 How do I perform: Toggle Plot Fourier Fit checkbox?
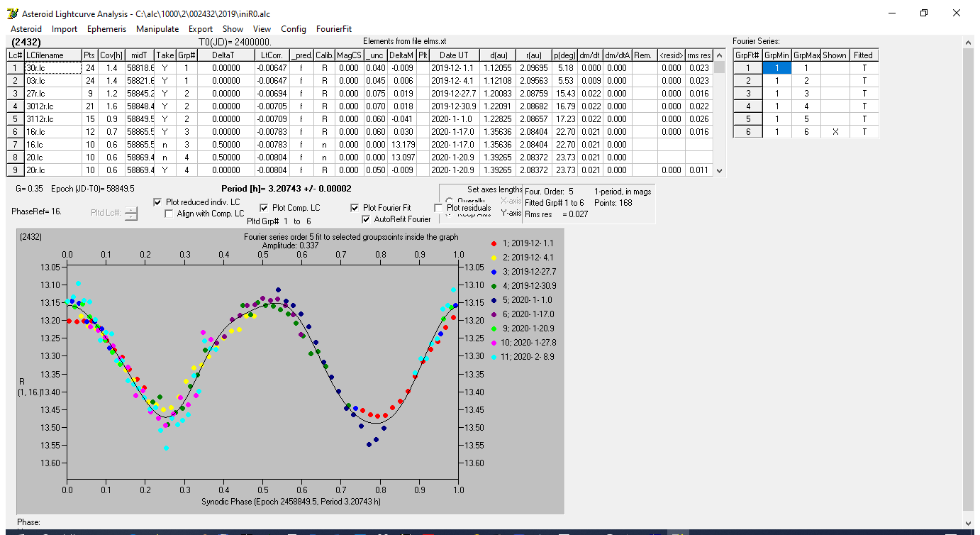point(355,208)
